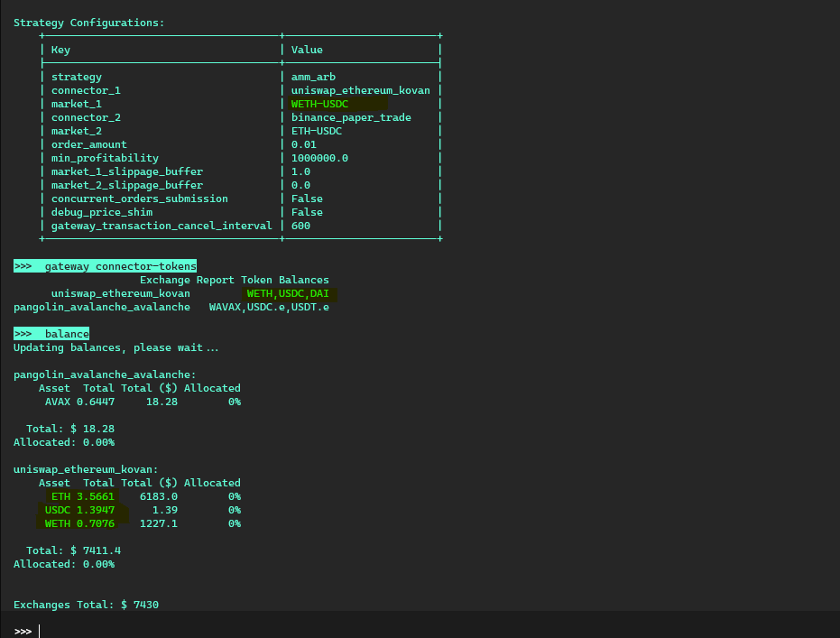Screen dimensions: 840x638
Task: Click the 'market_1_slippage_buffer' key
Action: point(127,171)
